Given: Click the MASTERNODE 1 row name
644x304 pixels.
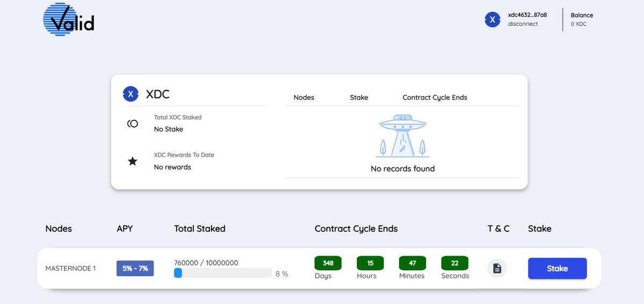Looking at the screenshot, I should point(70,268).
